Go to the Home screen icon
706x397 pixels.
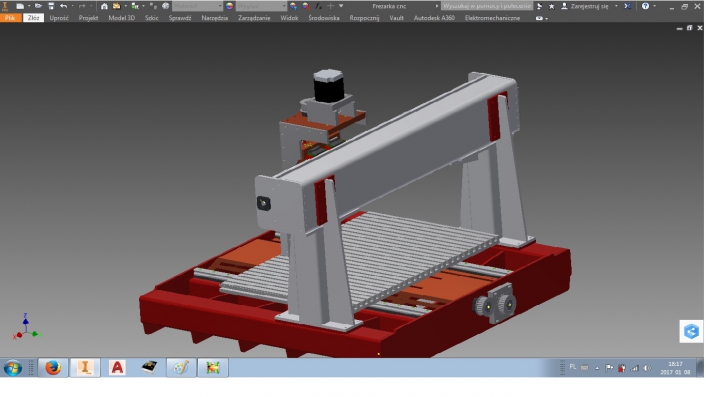[104, 6]
